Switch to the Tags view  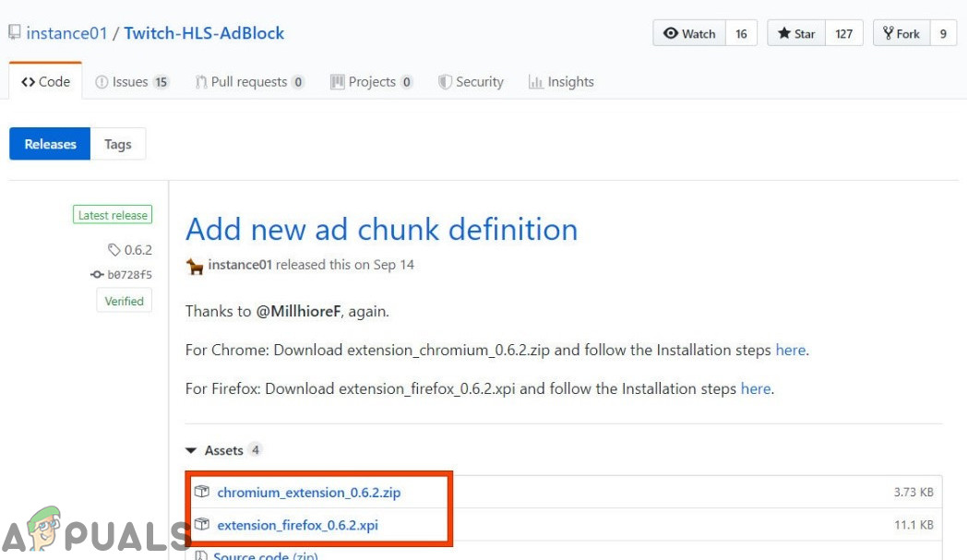click(x=118, y=145)
